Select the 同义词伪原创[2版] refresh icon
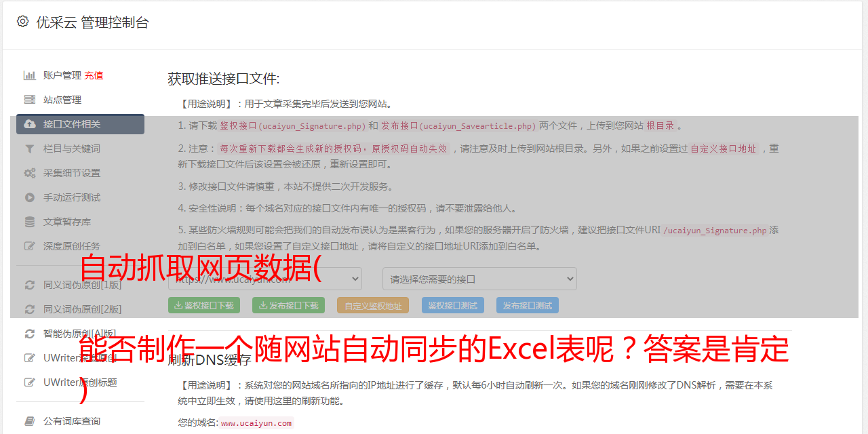This screenshot has width=868, height=434. 30,309
